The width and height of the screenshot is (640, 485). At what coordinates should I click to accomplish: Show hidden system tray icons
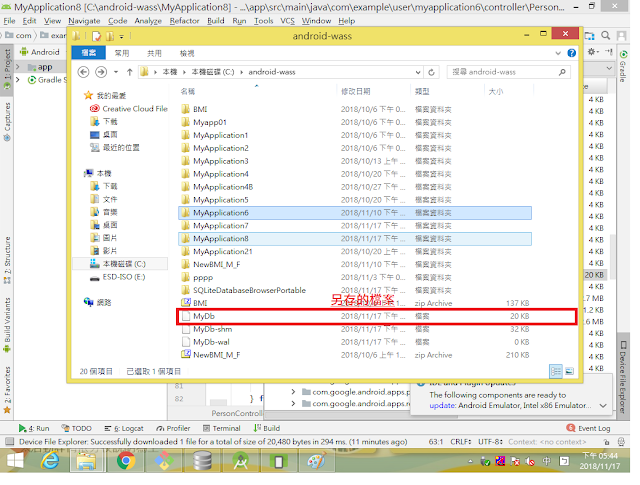click(x=470, y=462)
